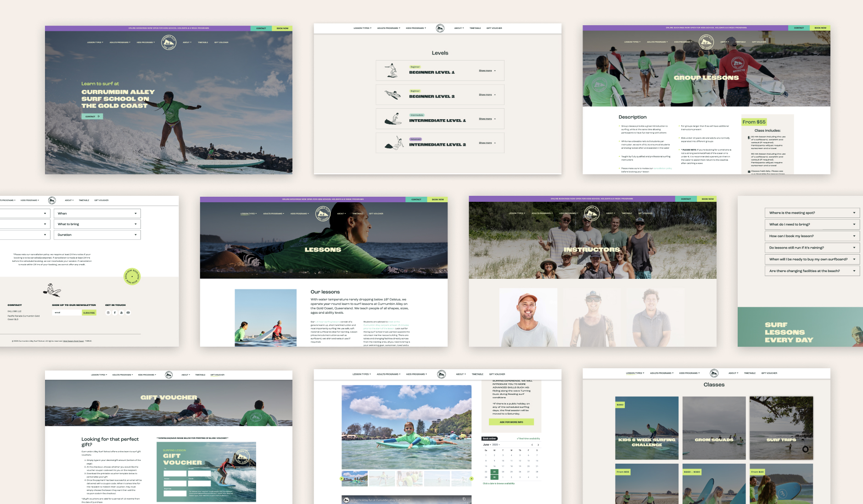Click the surf school logo on the homepage hero
Screen dimensions: 863x504
168,42
